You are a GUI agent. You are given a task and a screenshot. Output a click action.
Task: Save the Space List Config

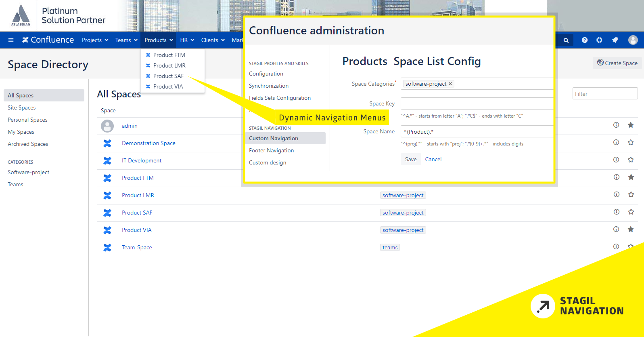(411, 159)
